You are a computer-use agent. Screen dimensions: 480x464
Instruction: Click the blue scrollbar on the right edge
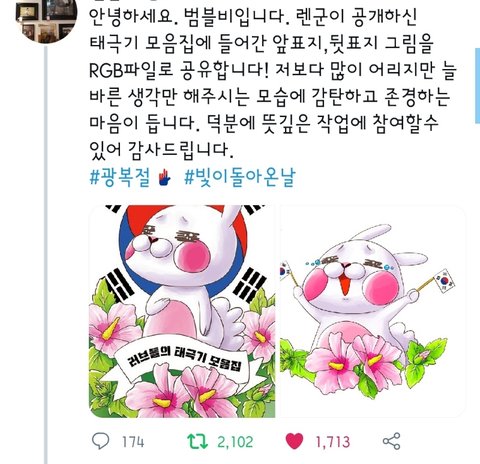[x=477, y=86]
